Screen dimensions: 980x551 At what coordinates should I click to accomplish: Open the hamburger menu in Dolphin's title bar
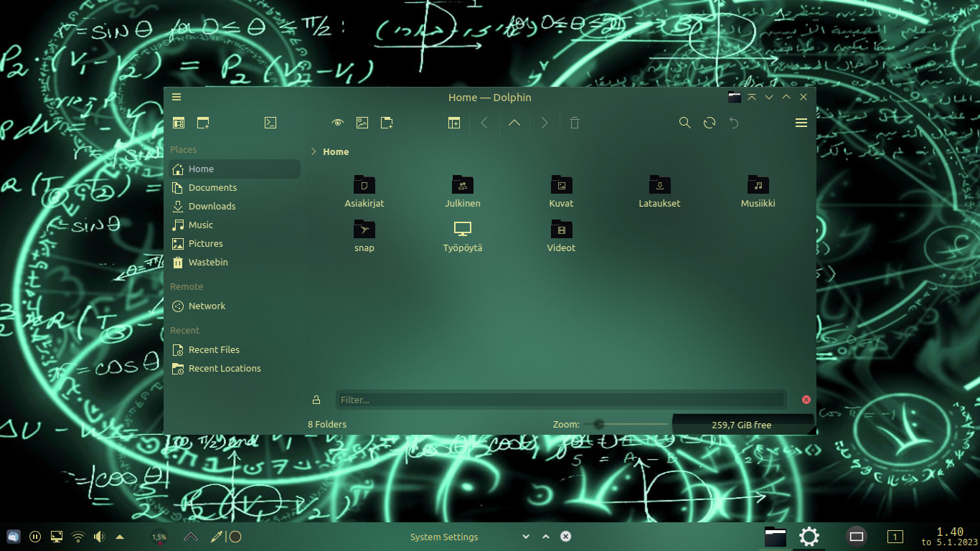(x=176, y=97)
